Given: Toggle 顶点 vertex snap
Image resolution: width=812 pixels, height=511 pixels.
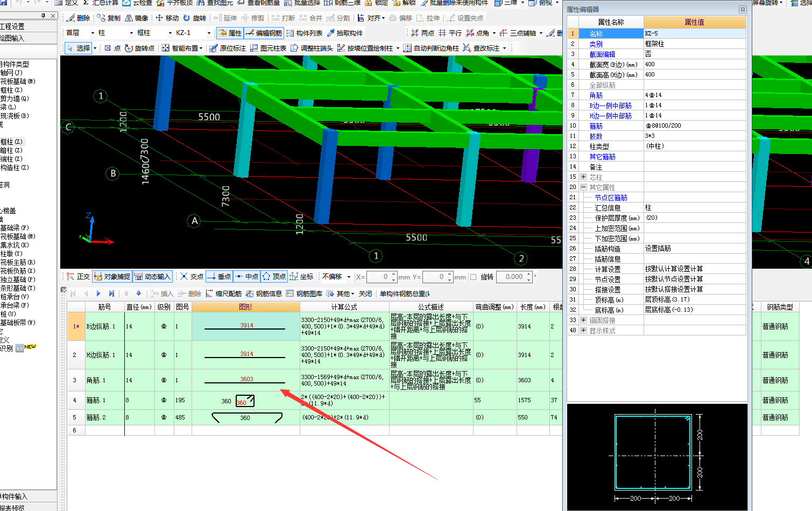Looking at the screenshot, I should click(x=274, y=276).
